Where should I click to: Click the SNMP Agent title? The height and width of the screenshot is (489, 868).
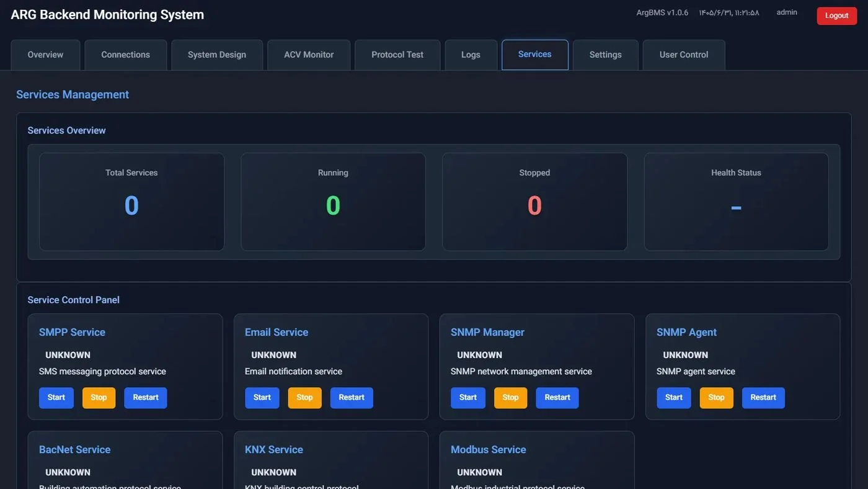pos(686,332)
